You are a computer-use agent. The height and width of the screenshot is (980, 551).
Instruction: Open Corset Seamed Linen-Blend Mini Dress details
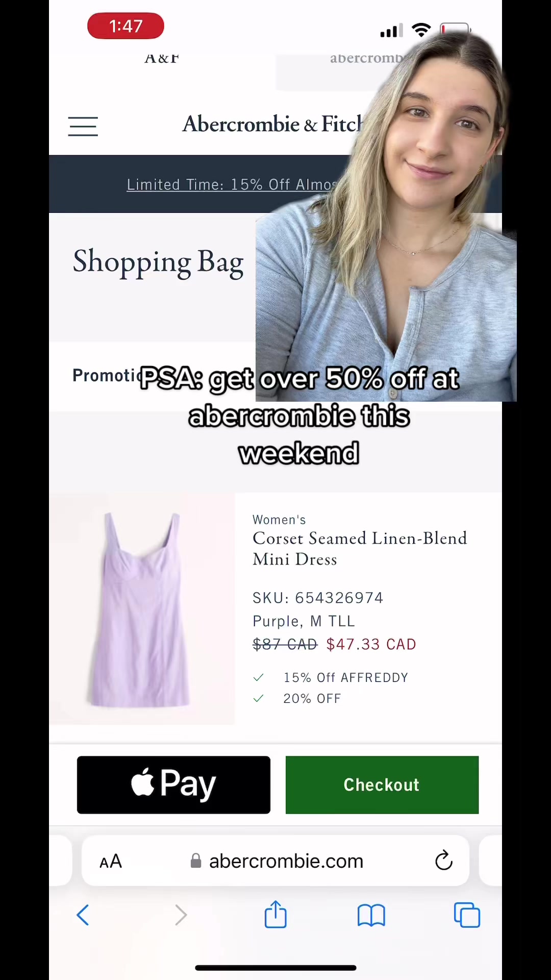click(360, 549)
